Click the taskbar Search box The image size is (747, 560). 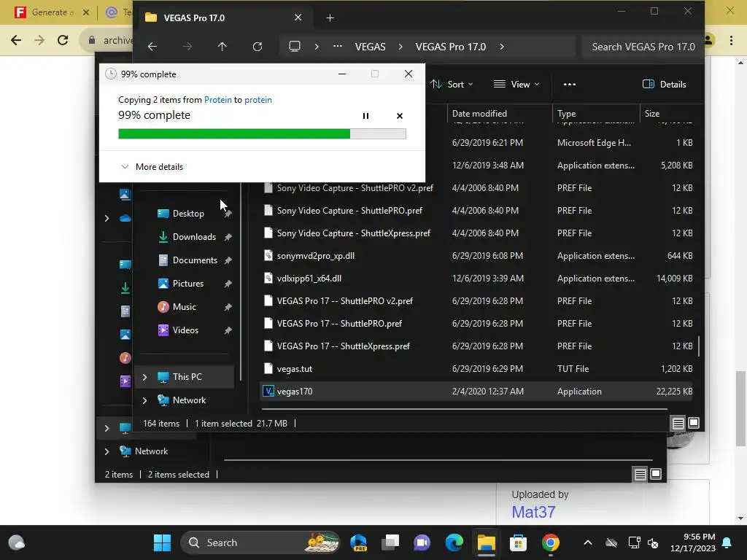[260, 542]
